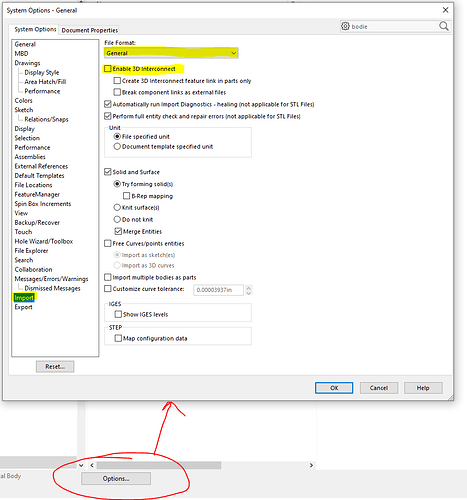Enable 3D Interconnect checkbox
This screenshot has width=467, height=500.
[108, 69]
